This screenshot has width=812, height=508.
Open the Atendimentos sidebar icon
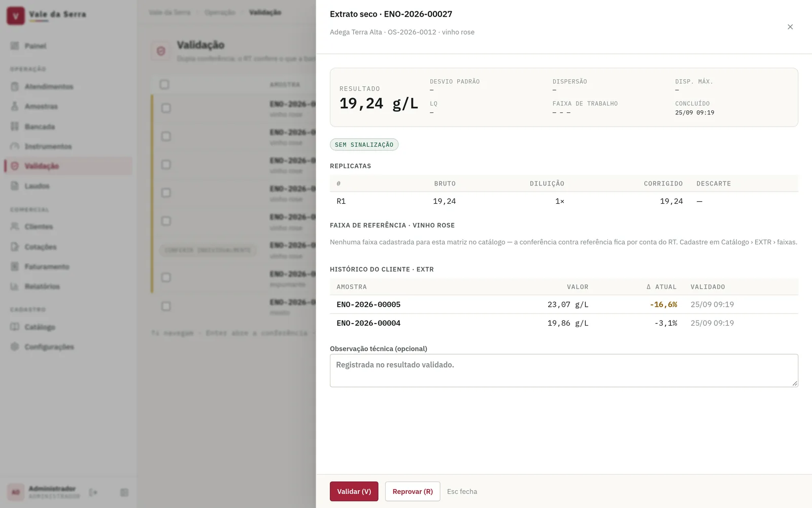15,86
